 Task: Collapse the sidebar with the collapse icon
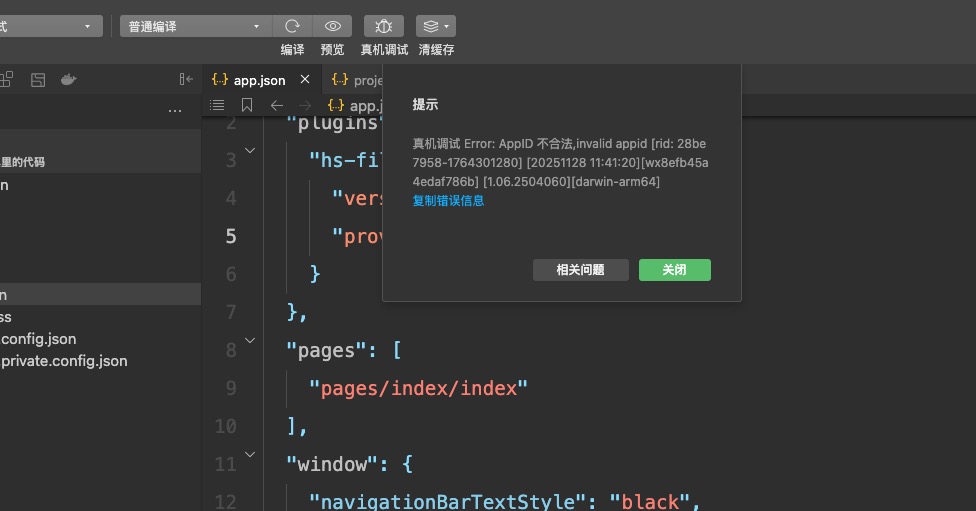click(x=186, y=80)
